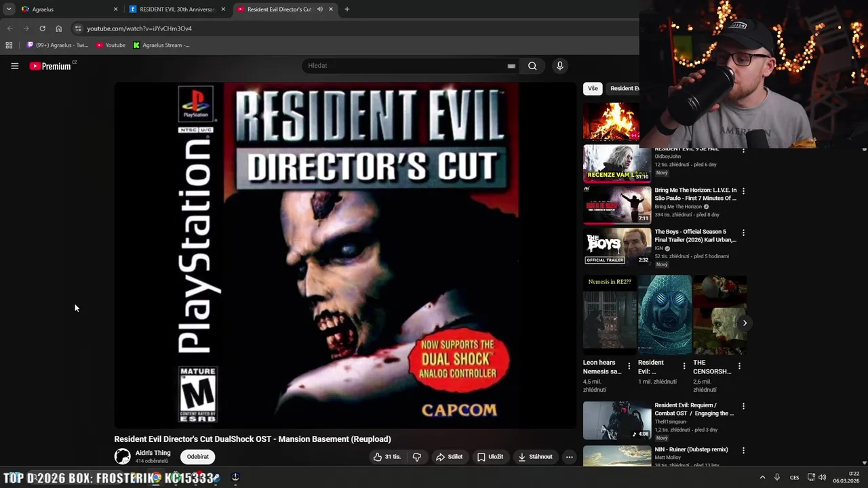This screenshot has width=868, height=488.
Task: Open the CES language switcher in taskbar
Action: tap(794, 477)
